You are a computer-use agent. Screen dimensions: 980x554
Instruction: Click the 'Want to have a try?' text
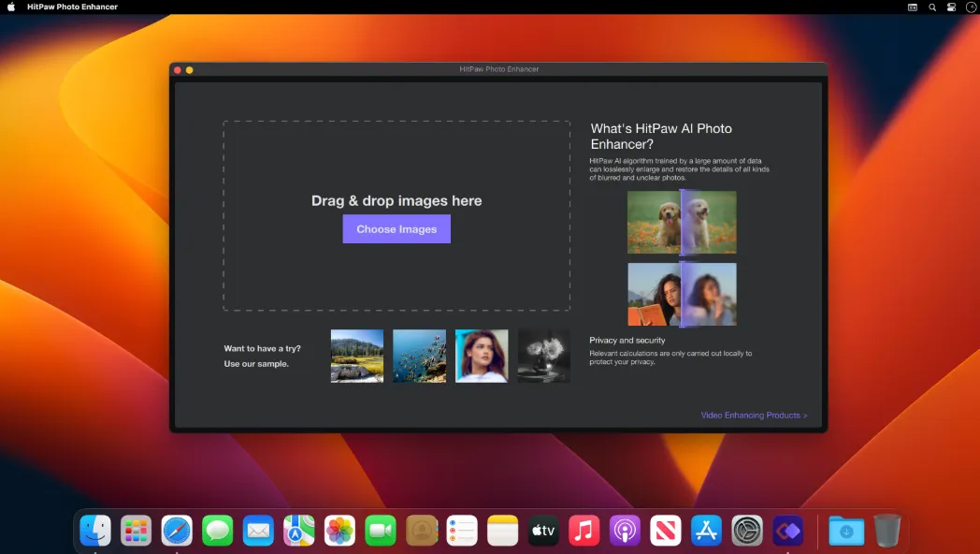point(263,348)
